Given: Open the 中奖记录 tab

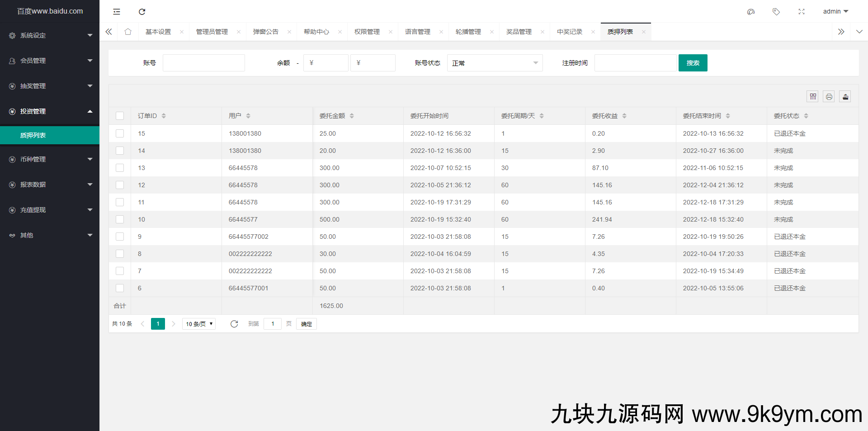Looking at the screenshot, I should 569,32.
